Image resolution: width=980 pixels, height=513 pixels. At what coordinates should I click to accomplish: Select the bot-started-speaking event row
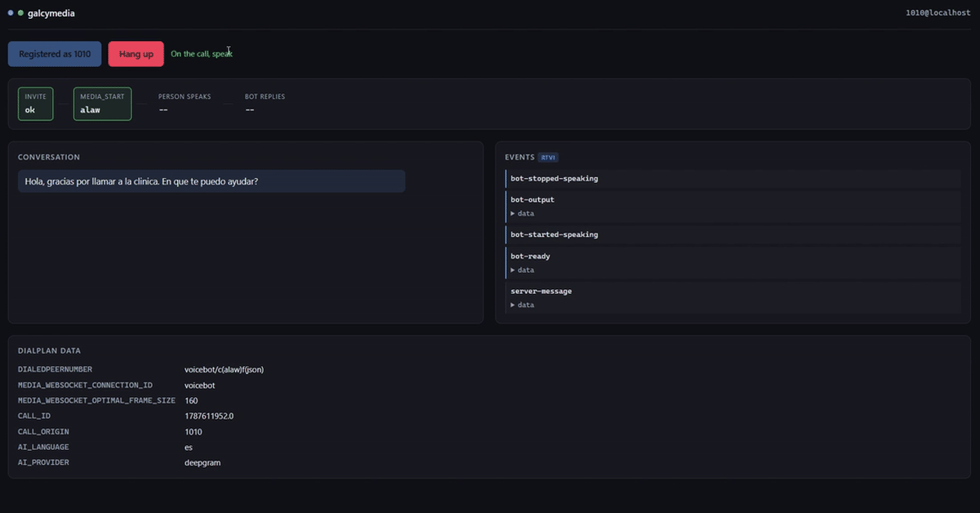tap(733, 234)
